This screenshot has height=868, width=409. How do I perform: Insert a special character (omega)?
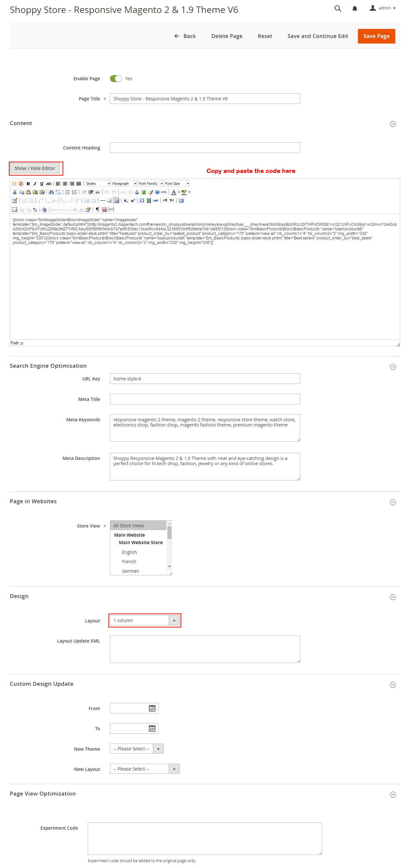[x=142, y=200]
